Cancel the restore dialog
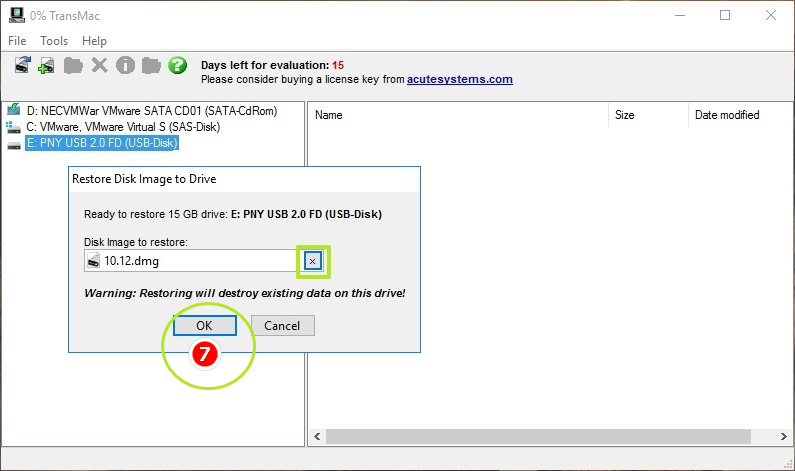Viewport: 795px width, 471px height. (282, 325)
